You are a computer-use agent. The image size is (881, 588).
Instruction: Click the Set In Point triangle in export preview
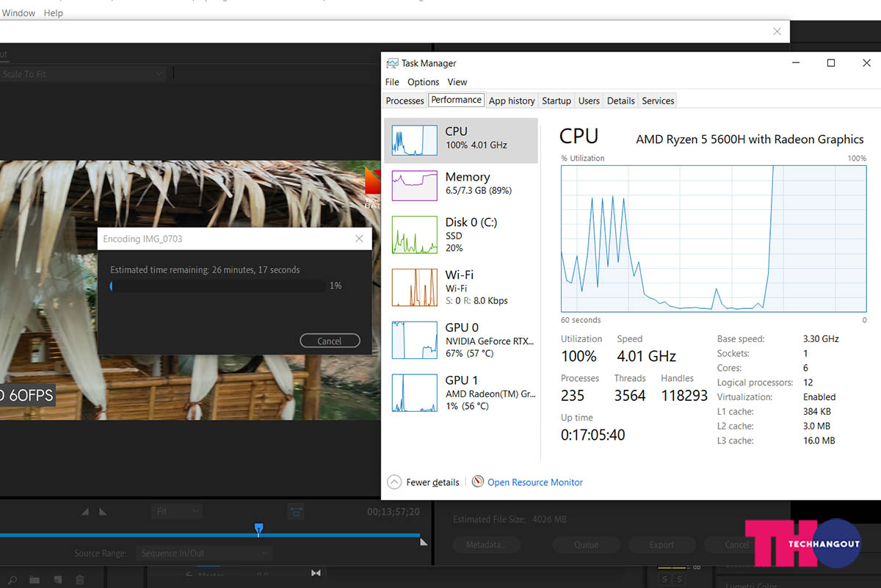85,512
